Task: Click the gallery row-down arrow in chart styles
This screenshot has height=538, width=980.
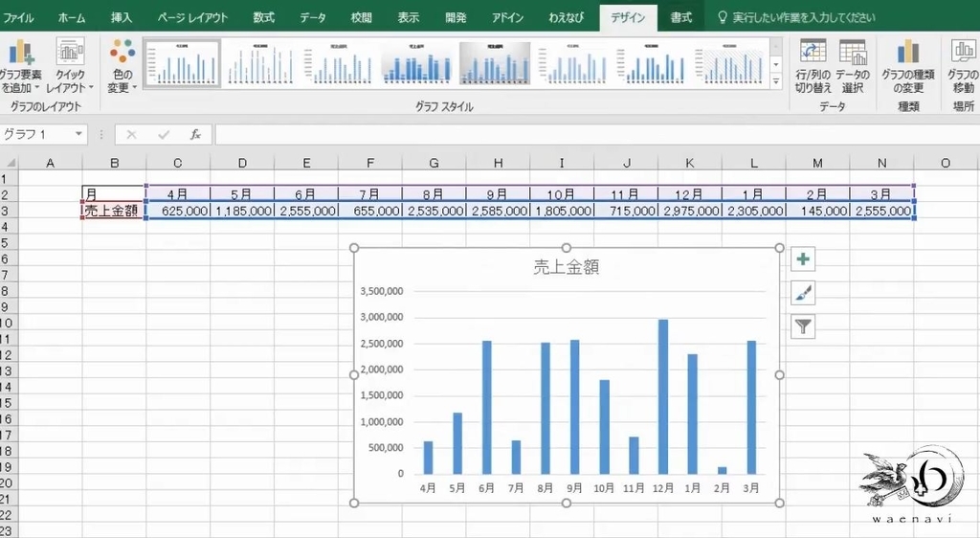Action: tap(776, 64)
